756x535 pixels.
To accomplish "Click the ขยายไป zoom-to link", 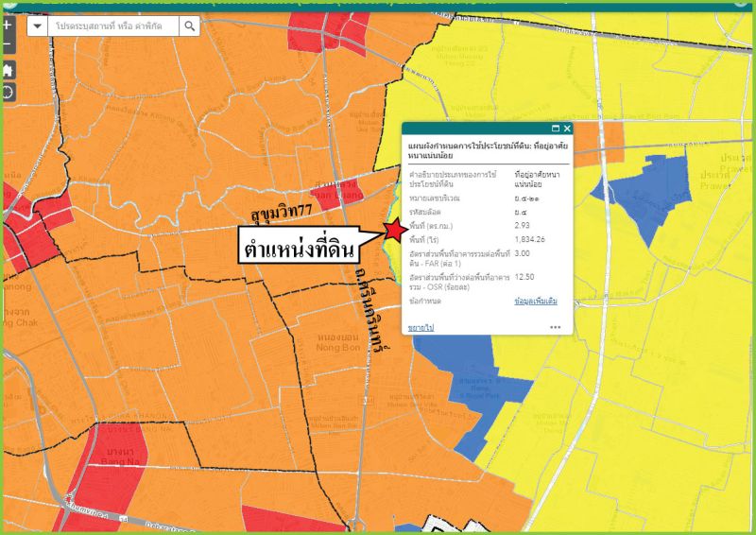I will coord(421,327).
